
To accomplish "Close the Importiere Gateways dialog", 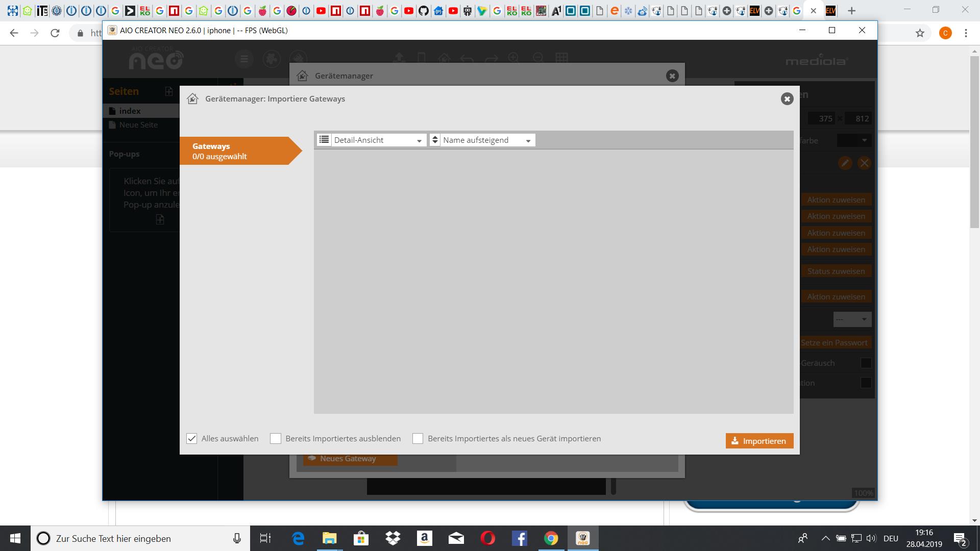I will (x=787, y=99).
